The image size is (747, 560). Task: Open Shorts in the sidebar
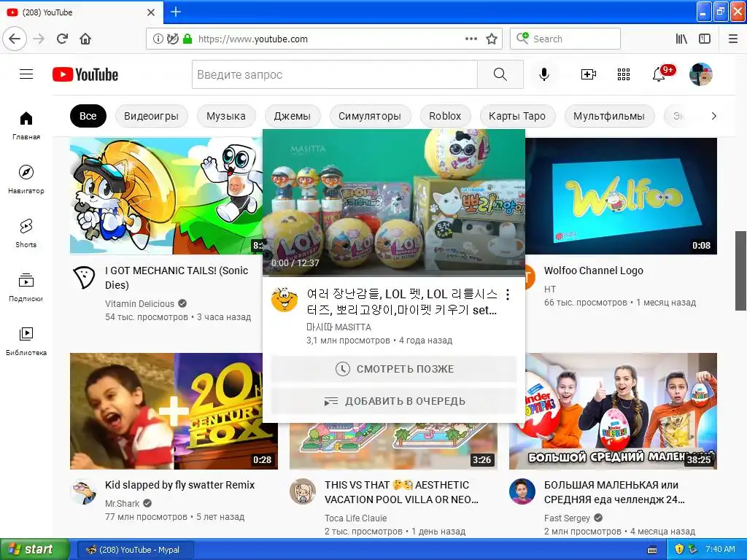(x=26, y=233)
